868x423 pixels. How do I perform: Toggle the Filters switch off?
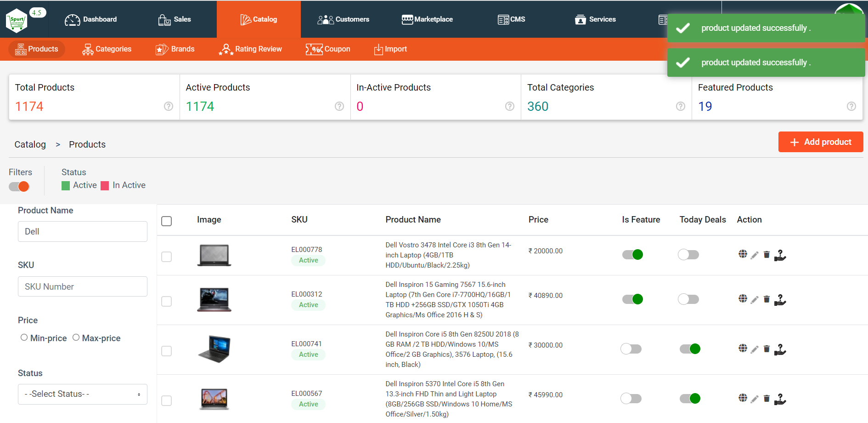point(19,187)
